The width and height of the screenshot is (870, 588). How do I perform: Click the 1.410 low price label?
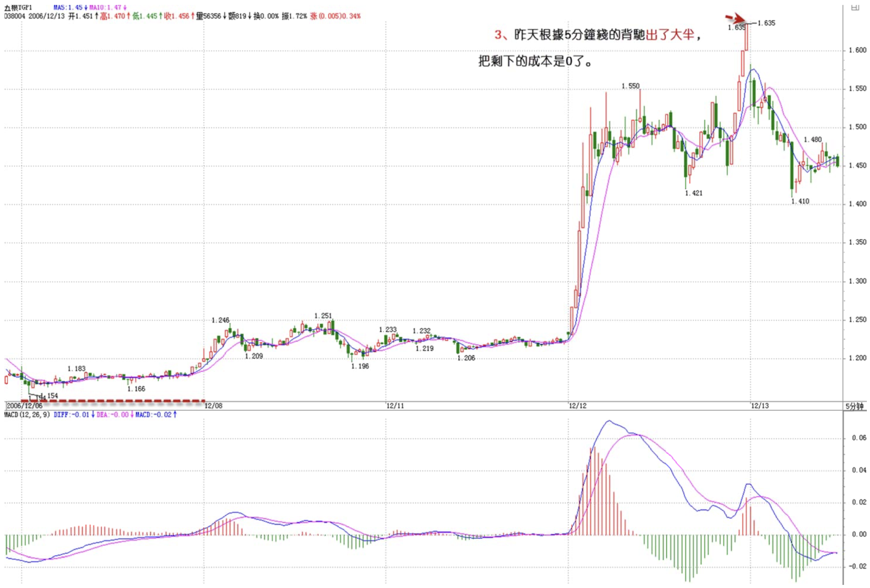[x=800, y=201]
